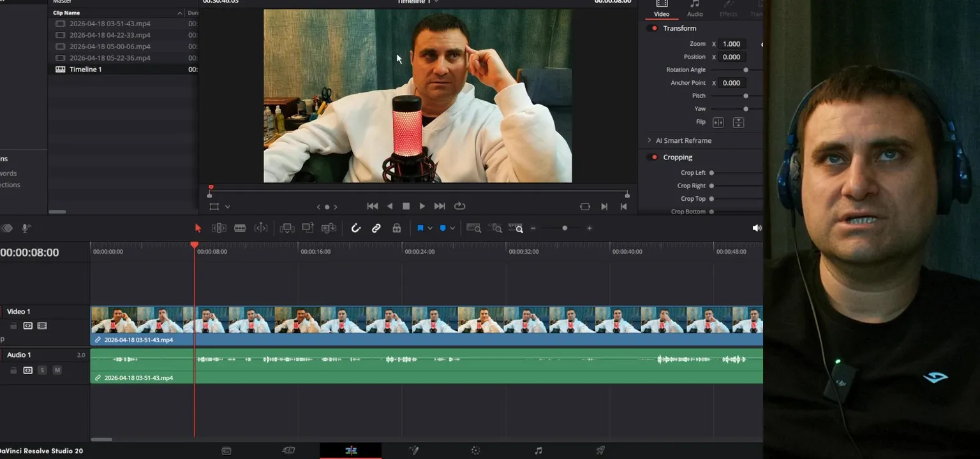Mute playback with the speaker icon

click(757, 228)
